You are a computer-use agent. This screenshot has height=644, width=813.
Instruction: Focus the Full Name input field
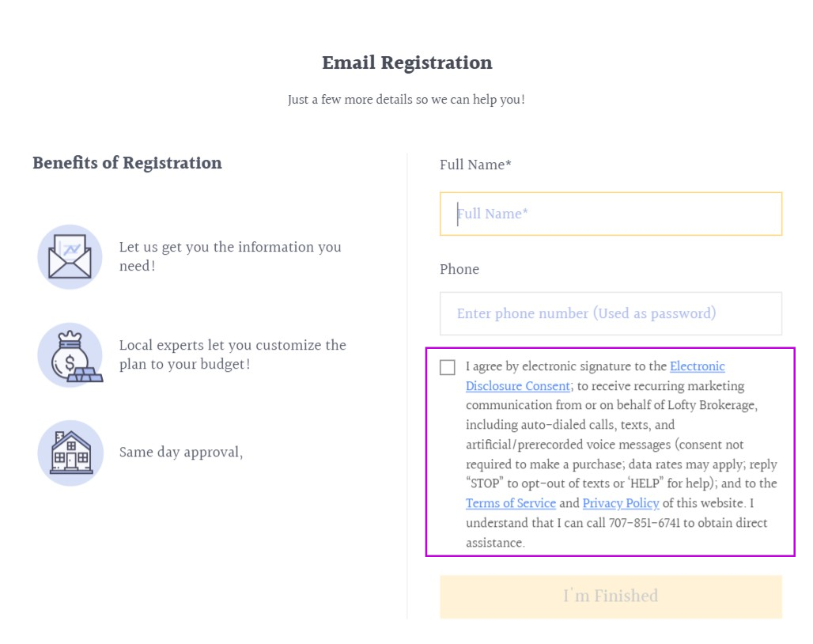[611, 214]
